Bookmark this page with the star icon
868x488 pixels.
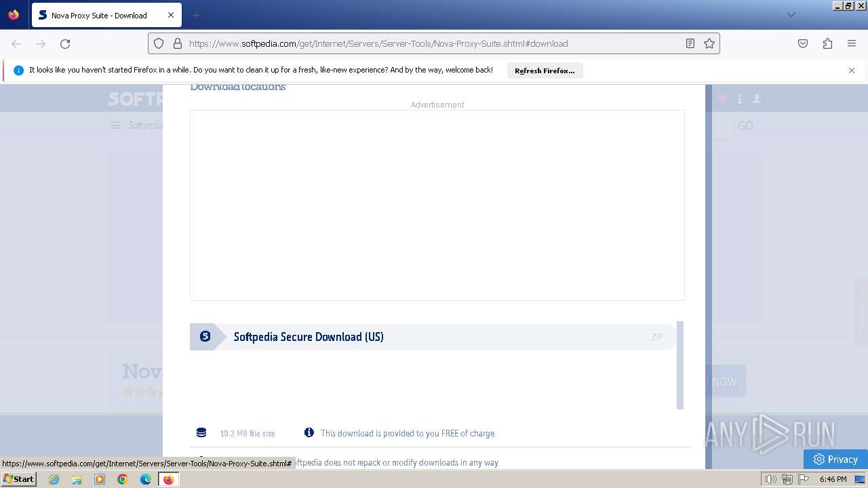tap(709, 43)
